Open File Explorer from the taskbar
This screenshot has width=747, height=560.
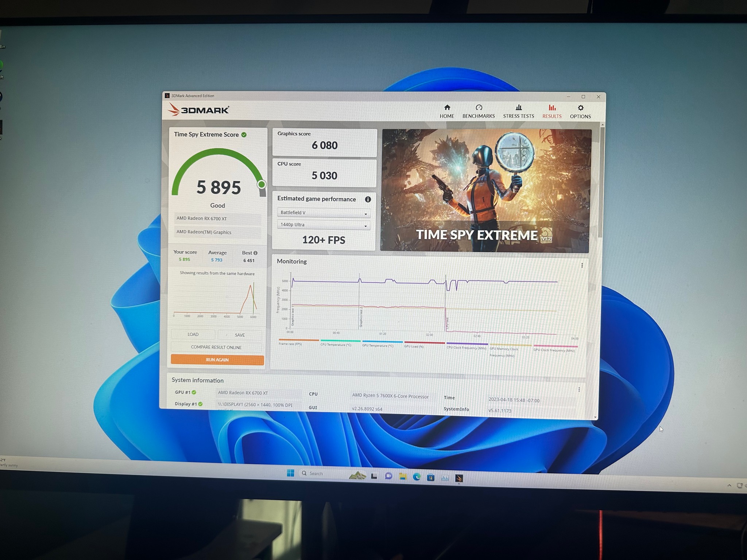[403, 477]
